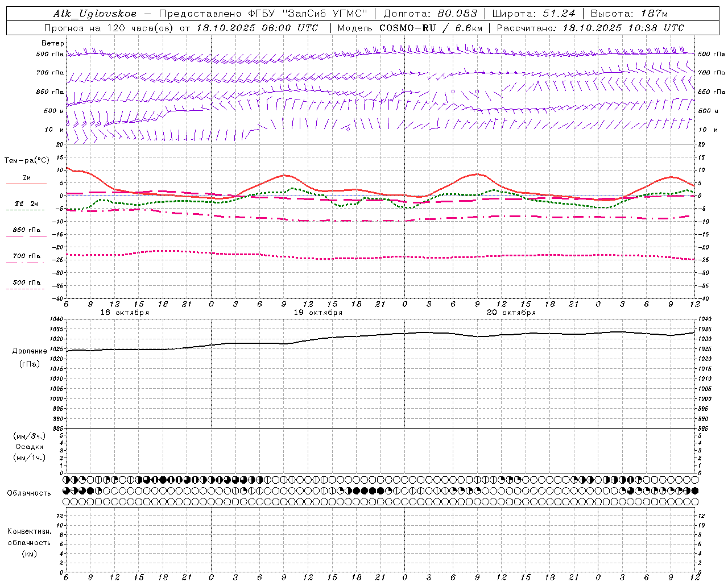Click the Осадки precipitation label
Screen dimensions: 728x582
pos(30,447)
